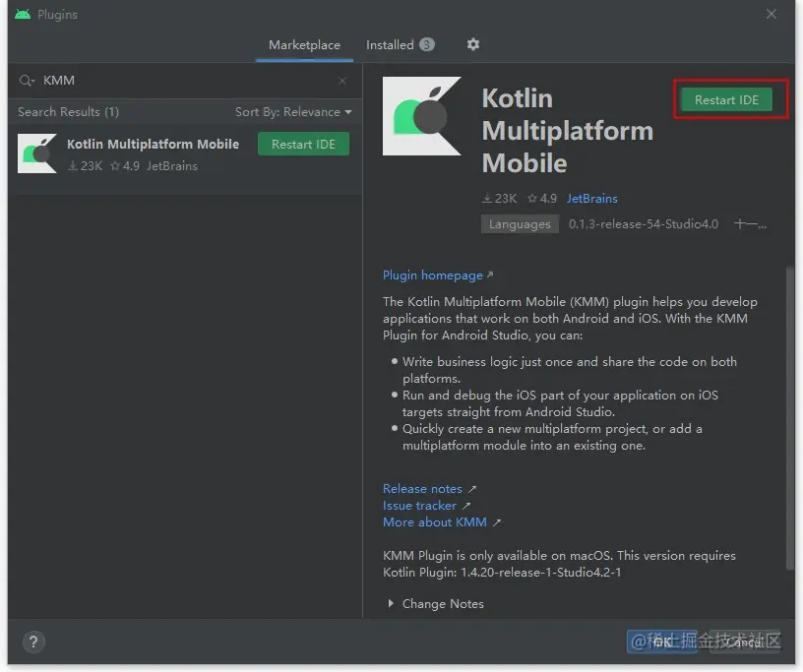
Task: Click the search magnifier icon
Action: [27, 81]
